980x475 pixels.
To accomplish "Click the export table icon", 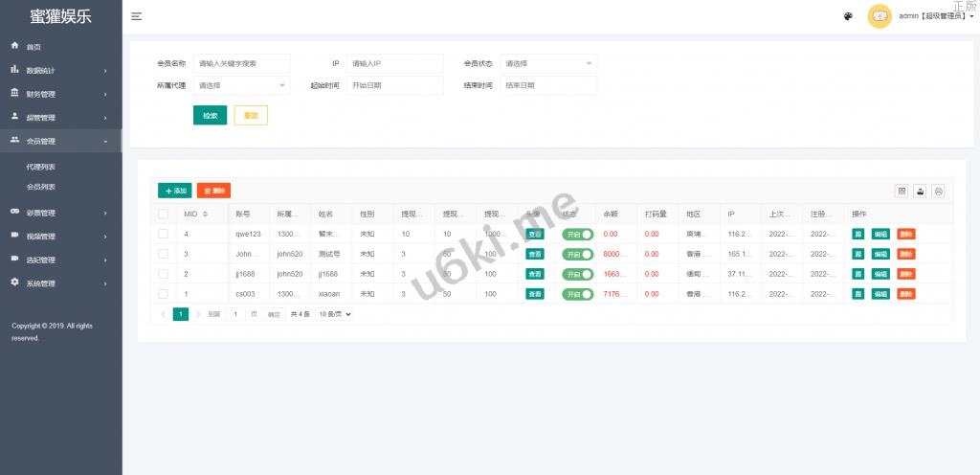I will [x=920, y=191].
